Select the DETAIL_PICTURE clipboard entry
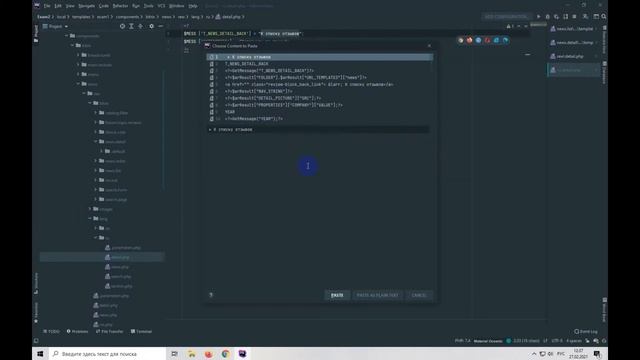Image resolution: width=640 pixels, height=360 pixels. click(320, 98)
